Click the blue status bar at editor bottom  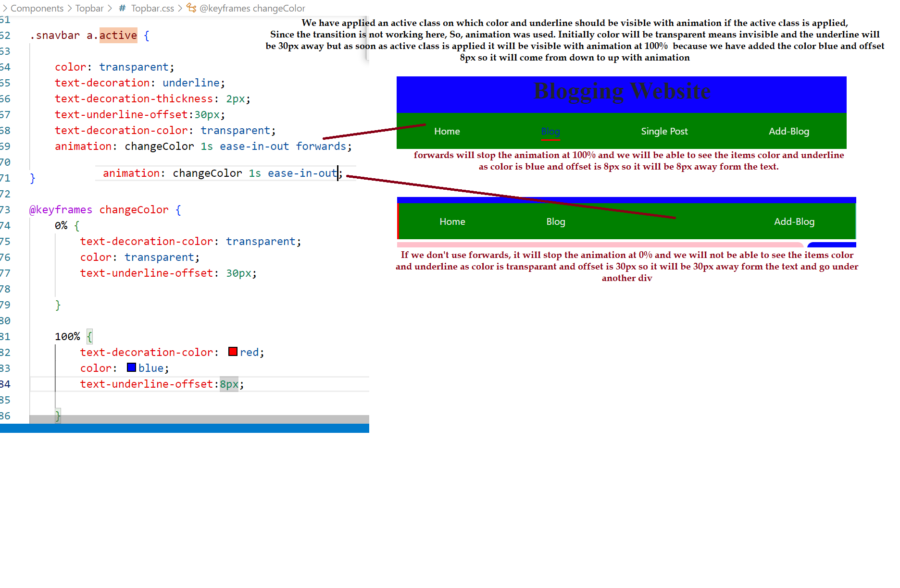(185, 429)
